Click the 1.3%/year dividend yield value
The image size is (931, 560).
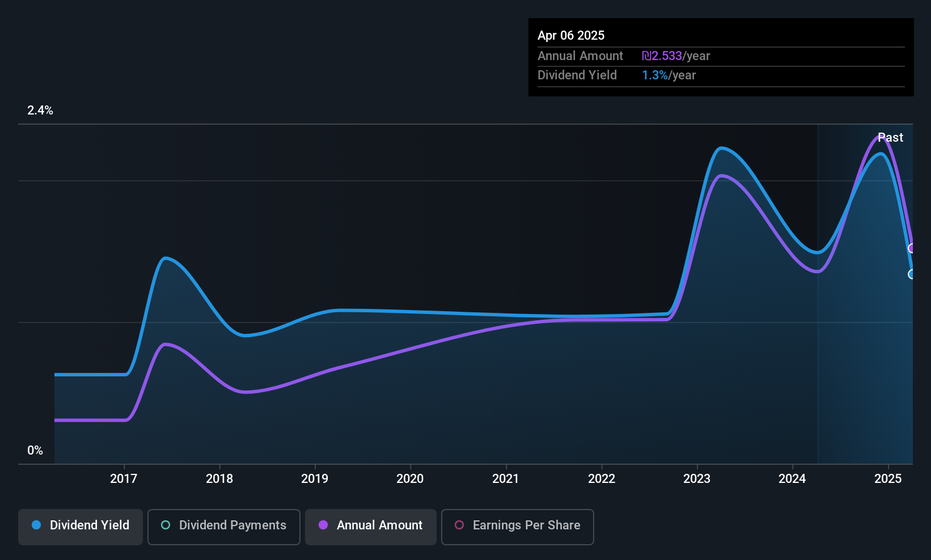pyautogui.click(x=669, y=75)
